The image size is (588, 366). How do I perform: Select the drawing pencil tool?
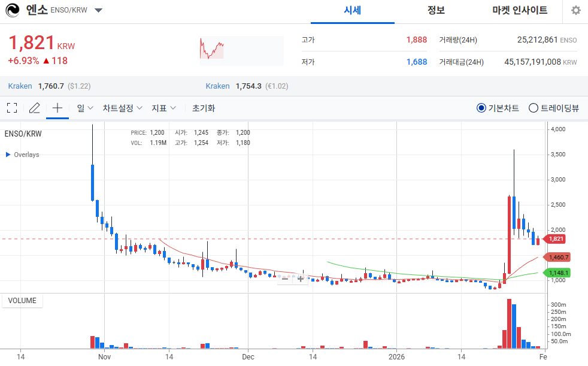[34, 108]
